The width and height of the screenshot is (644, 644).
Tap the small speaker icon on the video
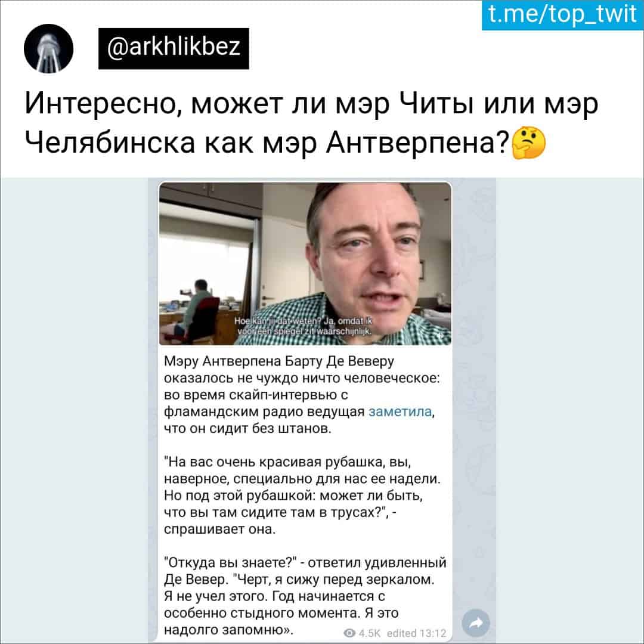441,336
